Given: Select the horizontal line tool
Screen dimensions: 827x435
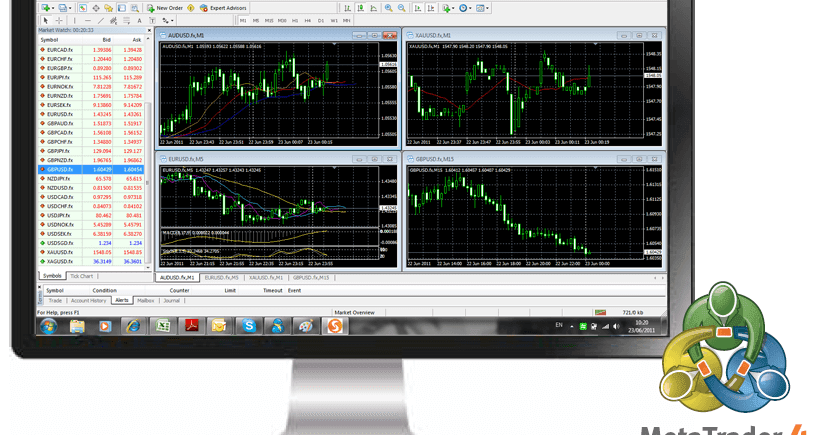Looking at the screenshot, I should point(88,21).
